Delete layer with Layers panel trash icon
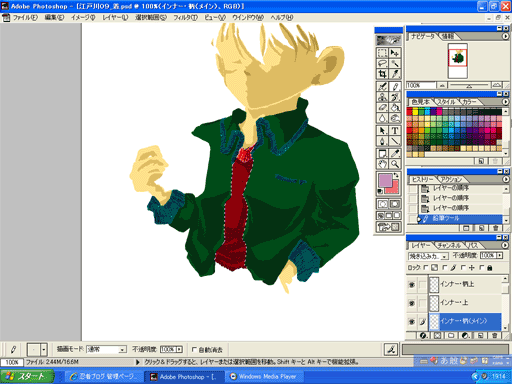The width and height of the screenshot is (512, 384). coord(495,335)
